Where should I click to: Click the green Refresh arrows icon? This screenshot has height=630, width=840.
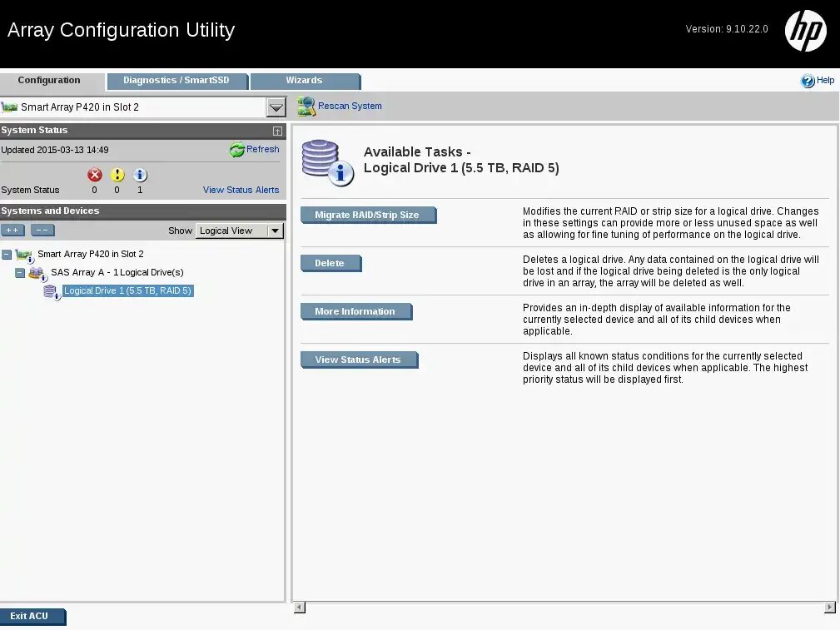(x=236, y=150)
